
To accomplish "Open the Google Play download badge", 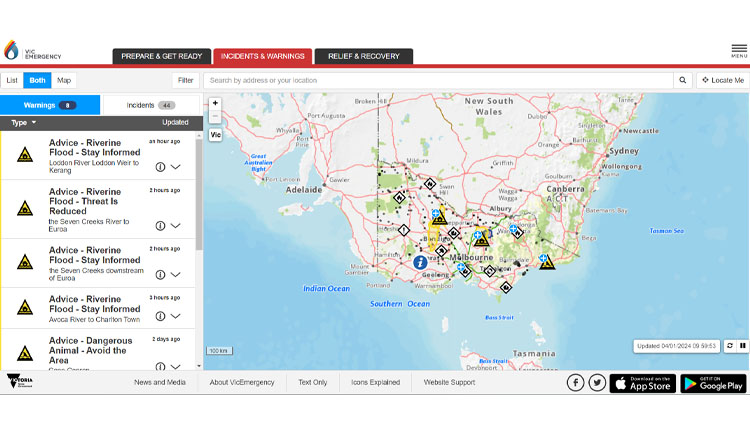I will pos(713,383).
